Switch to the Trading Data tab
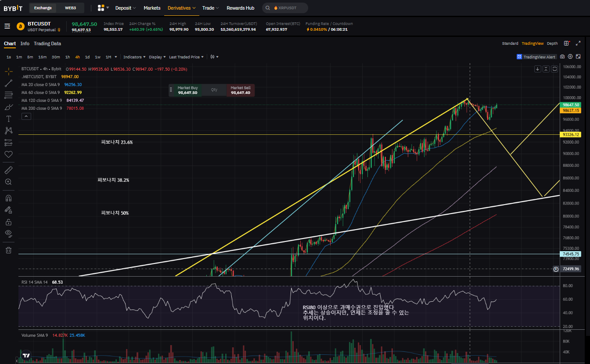The height and width of the screenshot is (364, 590). 47,43
